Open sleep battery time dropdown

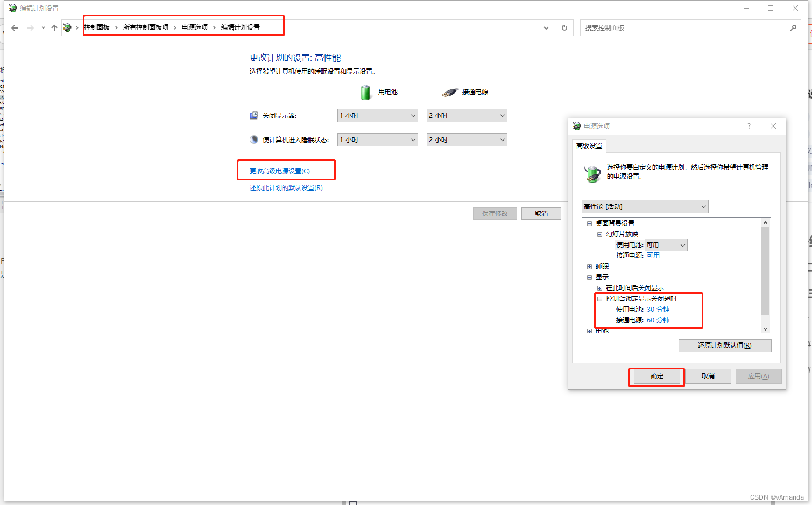click(x=378, y=140)
